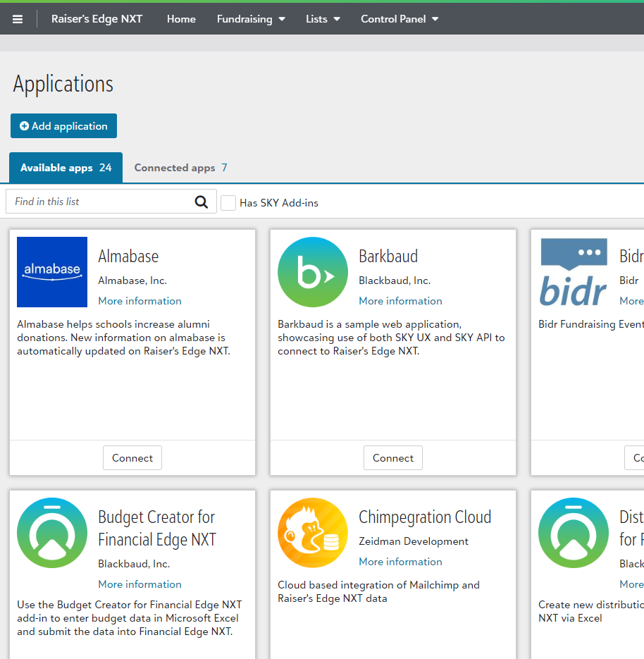Viewport: 644px width, 659px height.
Task: Expand the Lists dropdown menu
Action: (x=323, y=19)
